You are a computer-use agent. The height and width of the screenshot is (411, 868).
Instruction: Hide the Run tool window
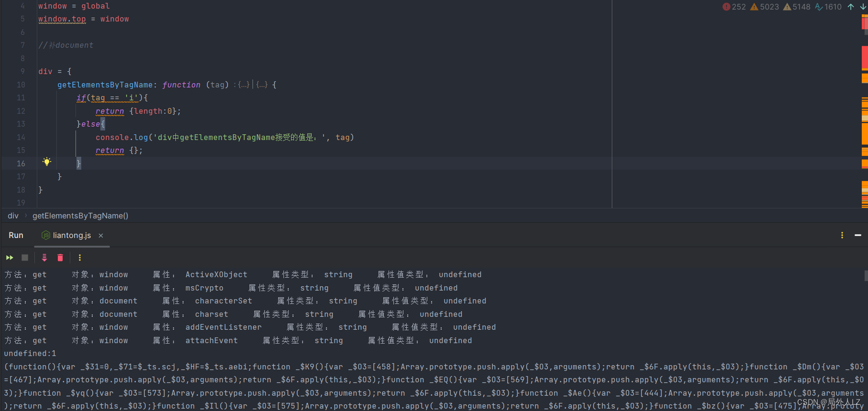point(858,235)
